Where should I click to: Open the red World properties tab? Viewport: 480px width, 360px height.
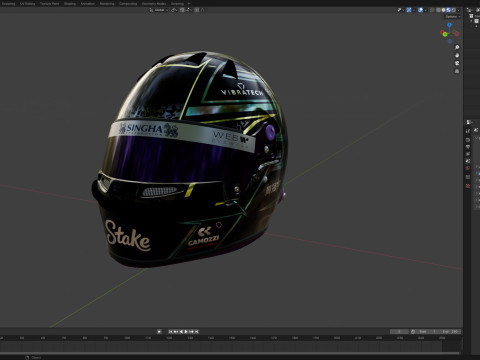[468, 168]
